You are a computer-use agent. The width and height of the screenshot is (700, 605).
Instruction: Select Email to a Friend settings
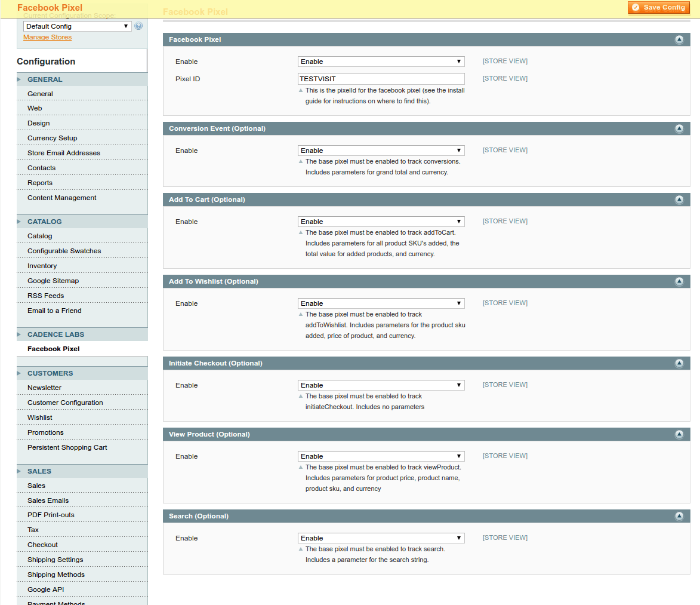[x=82, y=311]
